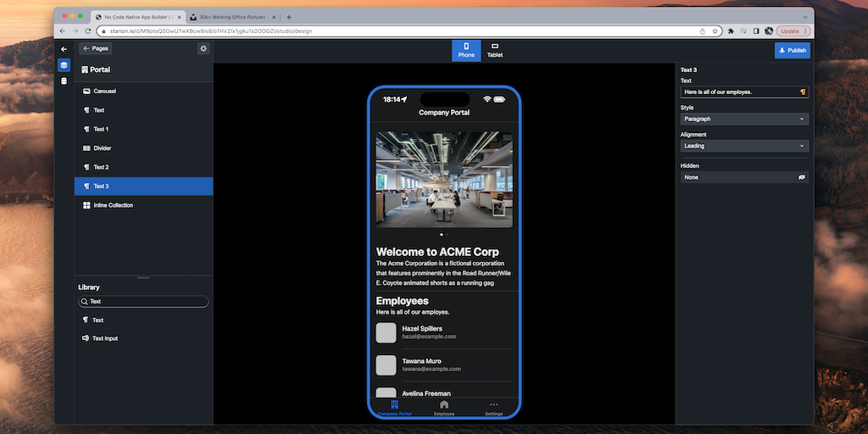Click the carousel office image in preview
This screenshot has height=434, width=868.
click(x=444, y=180)
